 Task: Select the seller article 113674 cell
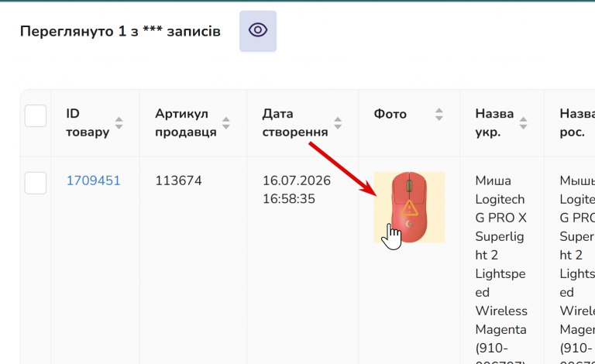click(x=178, y=180)
